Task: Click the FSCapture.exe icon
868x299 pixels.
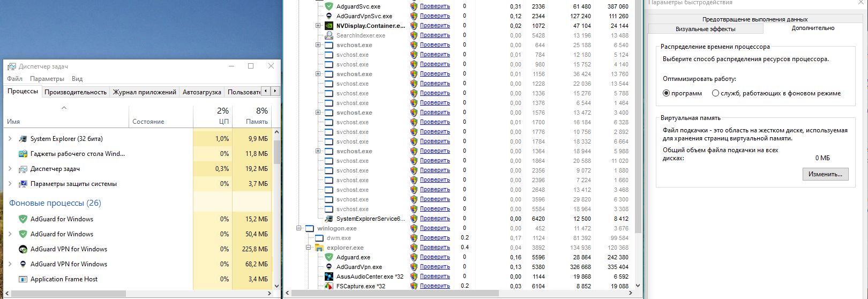Action: pyautogui.click(x=329, y=286)
